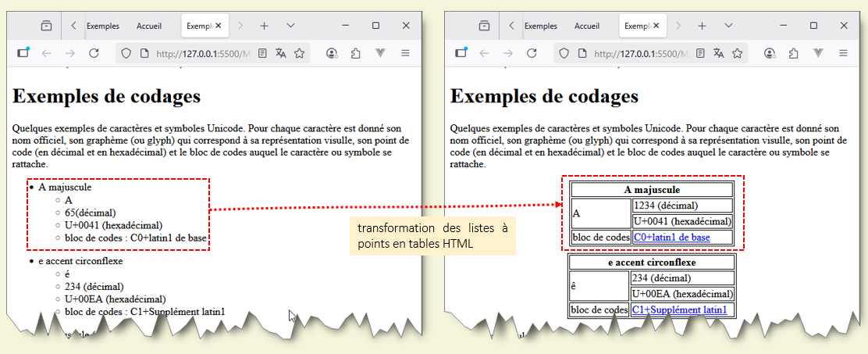Open the list-all-tabs chevron in right window

(728, 26)
